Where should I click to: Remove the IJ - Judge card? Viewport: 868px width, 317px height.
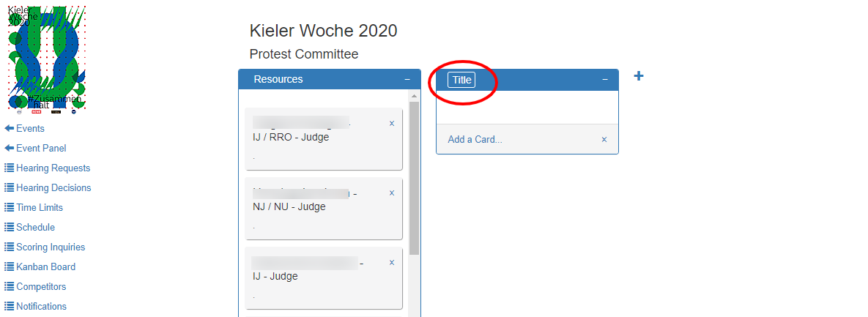point(392,263)
